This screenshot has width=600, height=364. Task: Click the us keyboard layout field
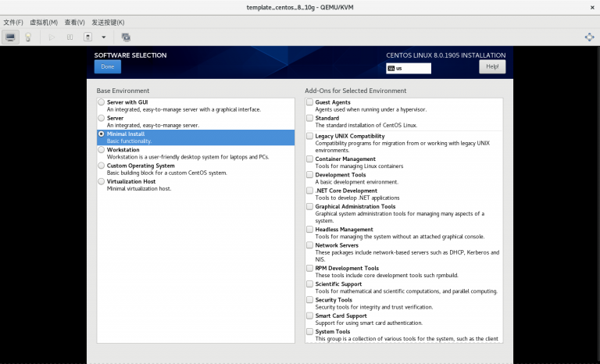(409, 68)
